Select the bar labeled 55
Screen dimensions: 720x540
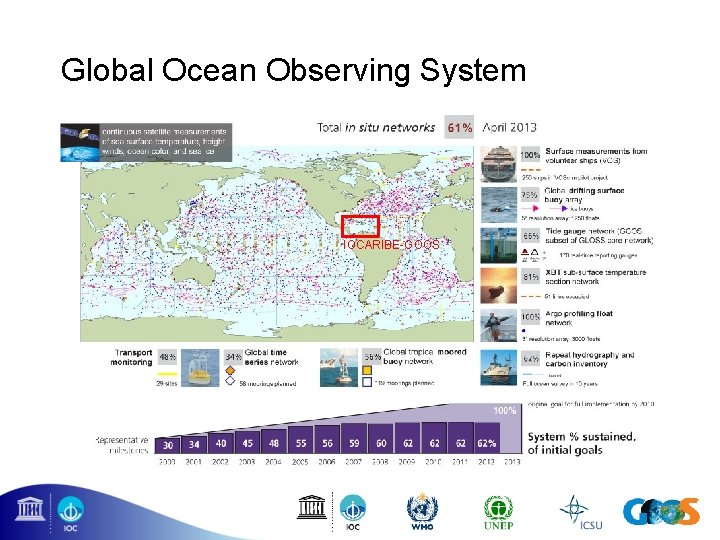[301, 439]
